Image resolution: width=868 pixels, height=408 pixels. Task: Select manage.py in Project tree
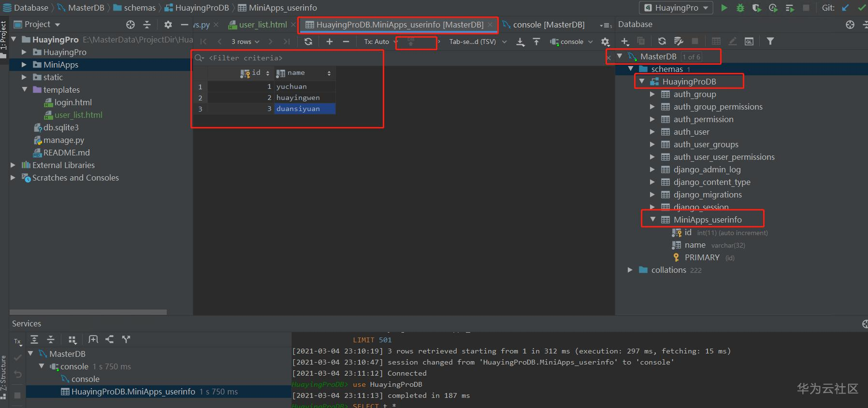[x=58, y=140]
